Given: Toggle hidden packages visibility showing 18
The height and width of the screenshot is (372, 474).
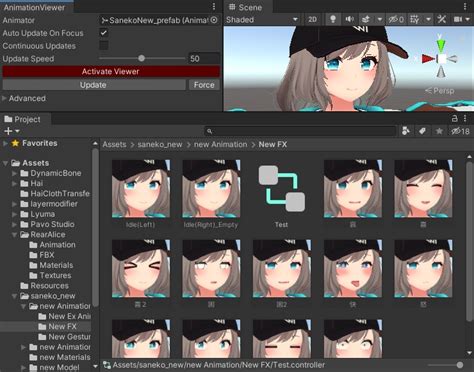Looking at the screenshot, I should point(460,131).
